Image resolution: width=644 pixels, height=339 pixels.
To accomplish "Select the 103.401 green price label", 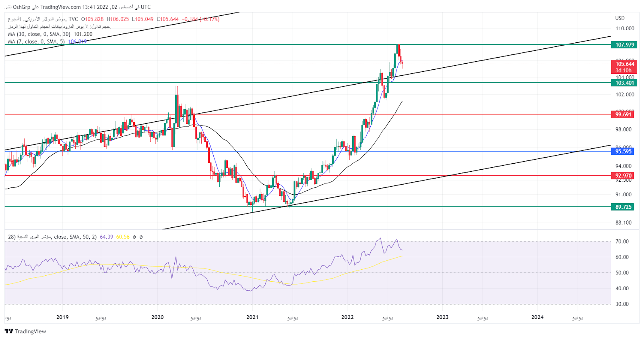I will (624, 83).
